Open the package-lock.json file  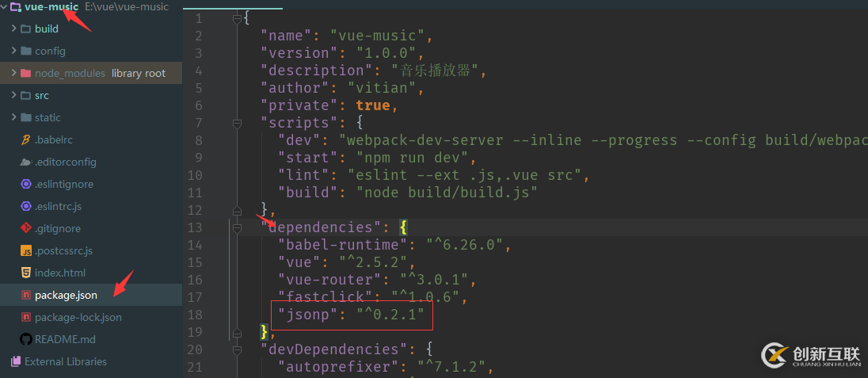pos(78,318)
